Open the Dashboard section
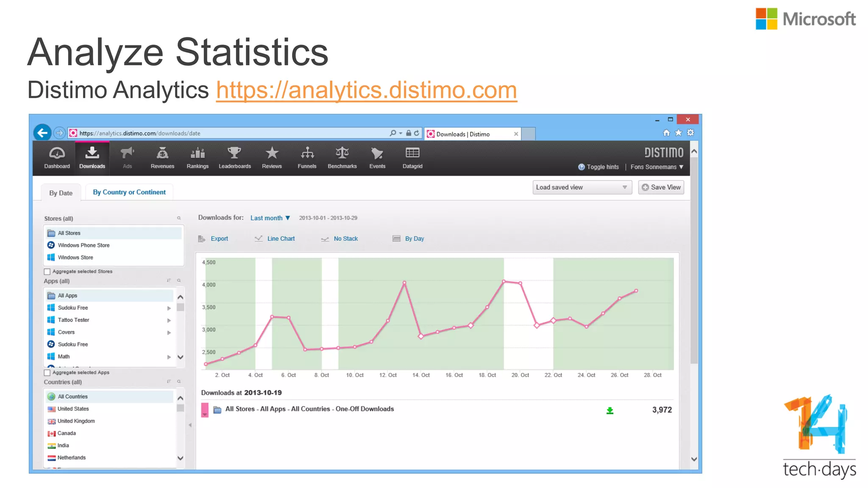Image resolution: width=868 pixels, height=488 pixels. (57, 158)
